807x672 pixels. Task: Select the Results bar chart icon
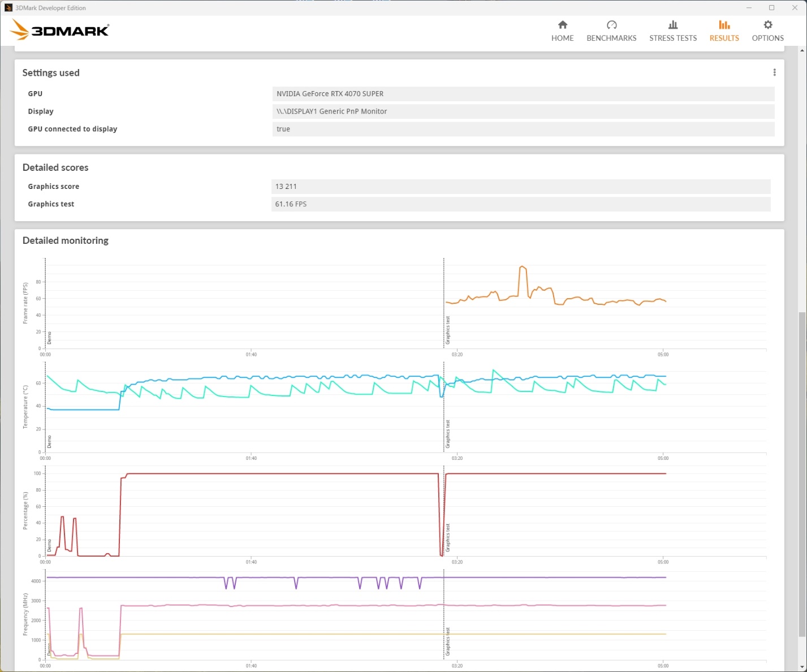pos(724,25)
